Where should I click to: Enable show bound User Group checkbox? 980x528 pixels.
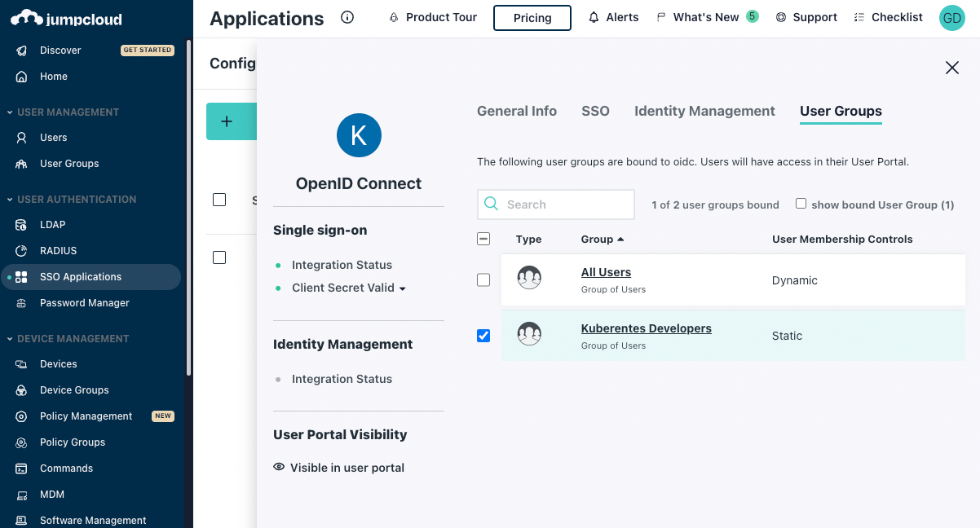pos(801,204)
